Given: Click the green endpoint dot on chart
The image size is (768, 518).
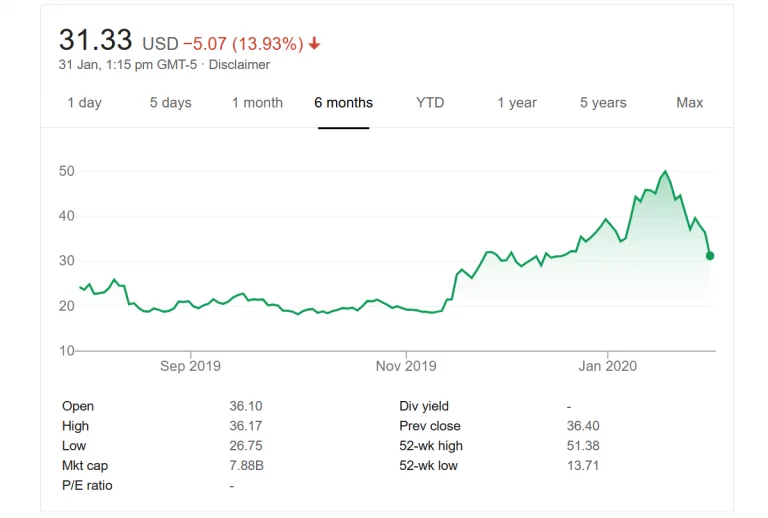Looking at the screenshot, I should point(710,256).
